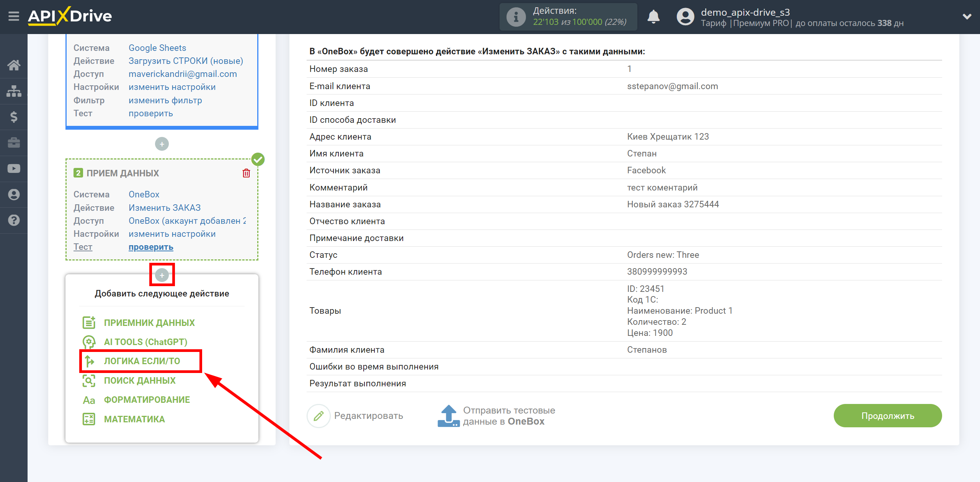Click phone value 380999999993

point(657,272)
